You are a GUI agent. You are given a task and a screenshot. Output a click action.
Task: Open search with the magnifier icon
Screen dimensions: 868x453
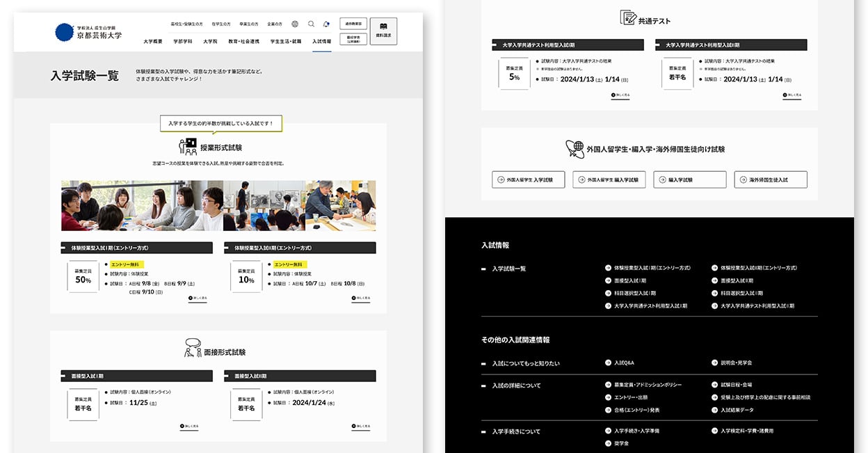(311, 24)
